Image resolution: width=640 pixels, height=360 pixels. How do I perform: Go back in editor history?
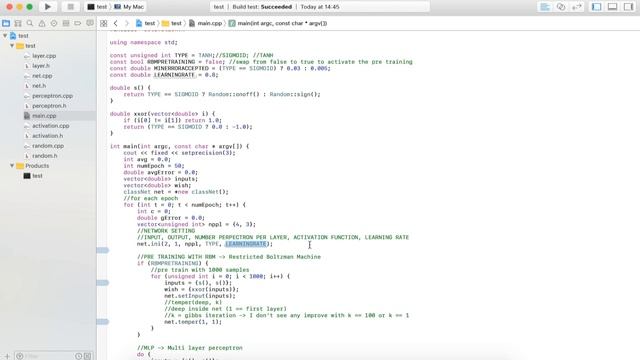[116, 23]
